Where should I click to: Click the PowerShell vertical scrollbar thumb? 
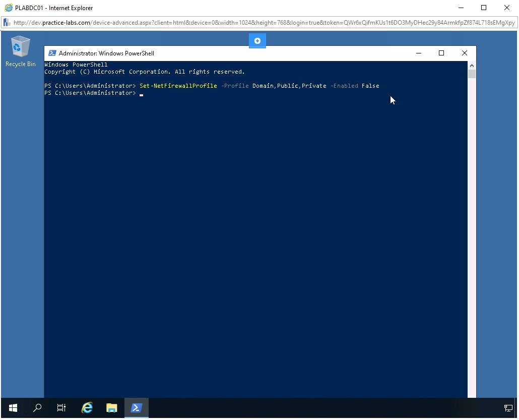pos(472,75)
